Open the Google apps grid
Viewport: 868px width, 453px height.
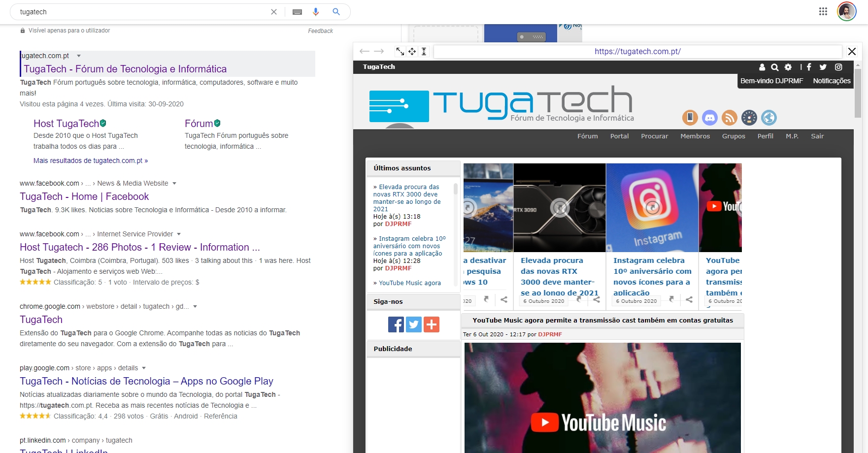coord(823,11)
